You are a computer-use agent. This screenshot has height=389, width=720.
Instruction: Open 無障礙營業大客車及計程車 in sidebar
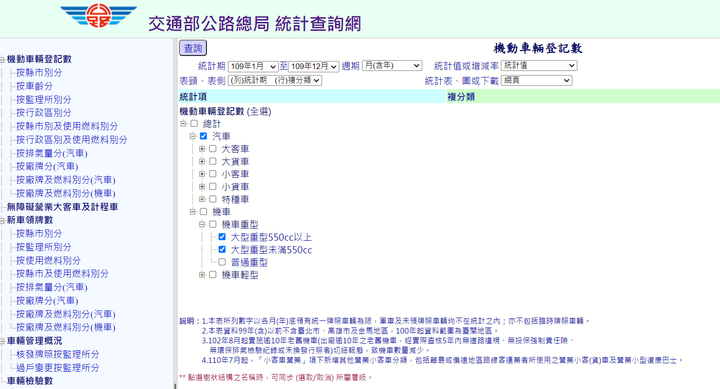point(62,207)
